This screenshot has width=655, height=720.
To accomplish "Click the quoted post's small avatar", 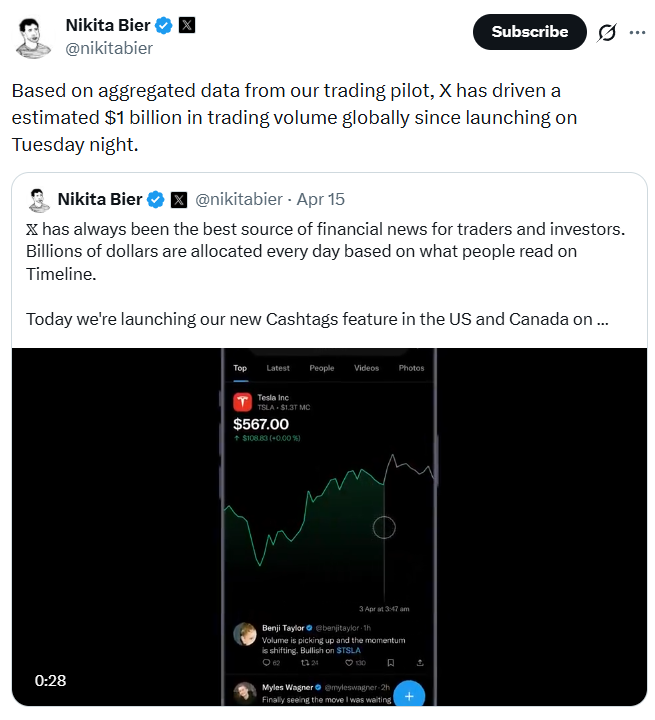I will click(39, 200).
